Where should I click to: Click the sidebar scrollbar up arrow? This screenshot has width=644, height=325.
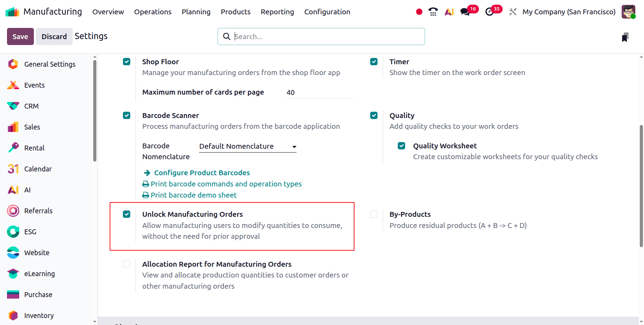[x=95, y=57]
